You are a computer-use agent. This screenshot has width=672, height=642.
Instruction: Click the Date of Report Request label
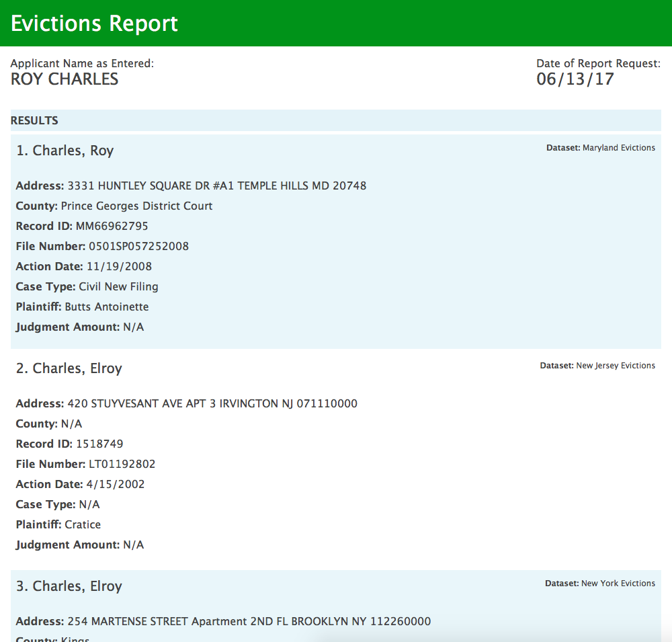tap(598, 63)
